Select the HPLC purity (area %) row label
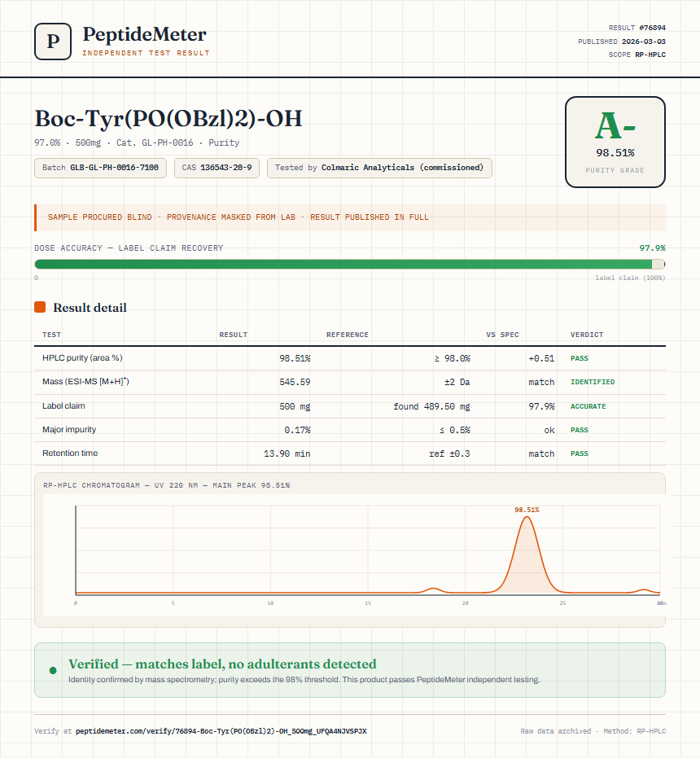 tap(82, 357)
